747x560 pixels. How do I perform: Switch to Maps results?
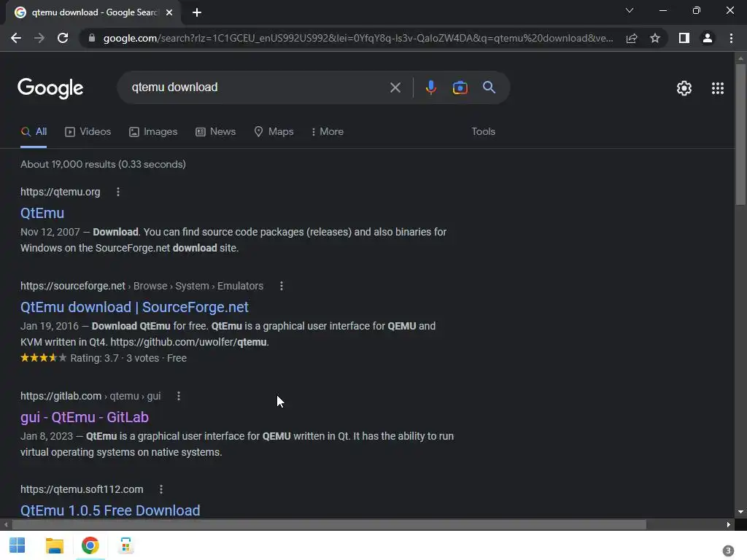click(274, 132)
